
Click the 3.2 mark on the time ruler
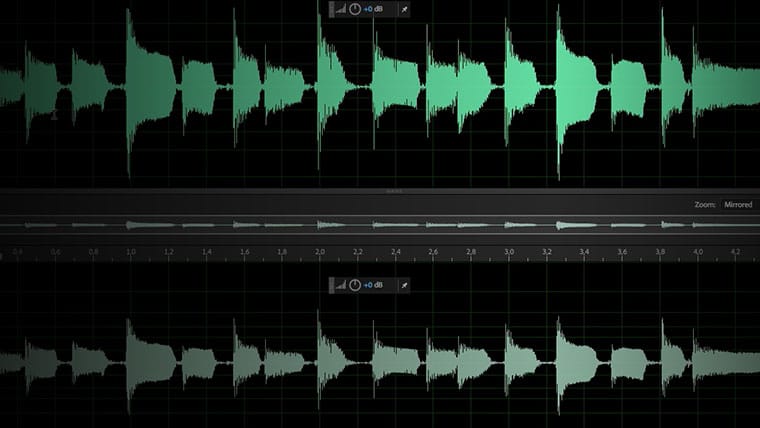[x=547, y=252]
